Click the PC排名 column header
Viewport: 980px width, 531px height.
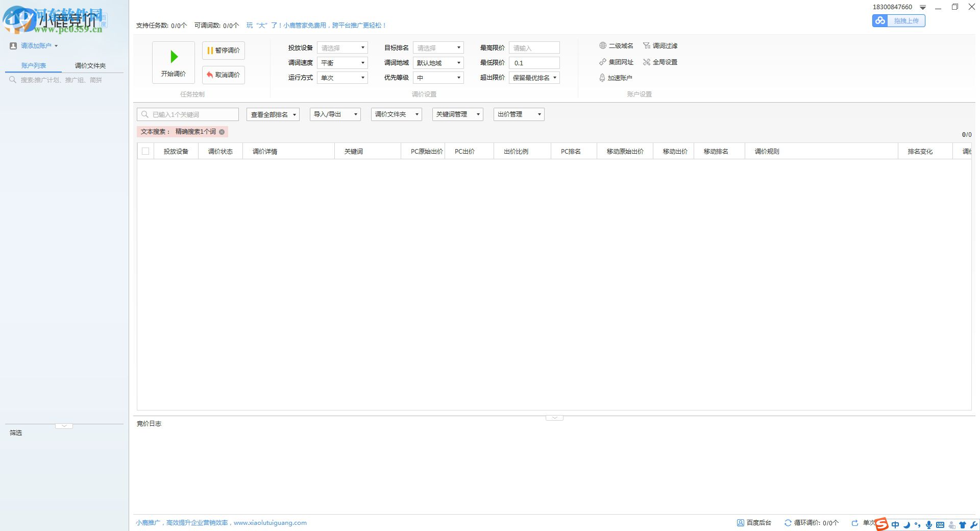click(574, 151)
